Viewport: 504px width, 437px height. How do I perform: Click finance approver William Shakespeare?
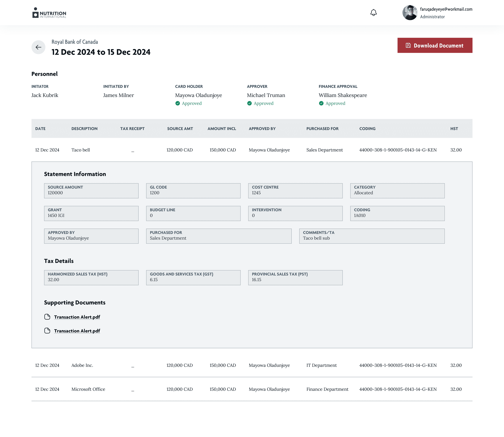coord(343,95)
